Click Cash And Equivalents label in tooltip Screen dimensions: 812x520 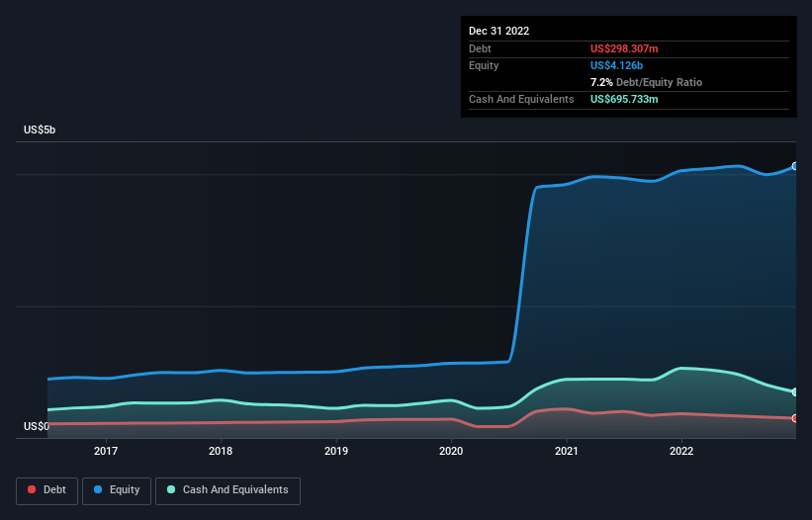click(521, 99)
